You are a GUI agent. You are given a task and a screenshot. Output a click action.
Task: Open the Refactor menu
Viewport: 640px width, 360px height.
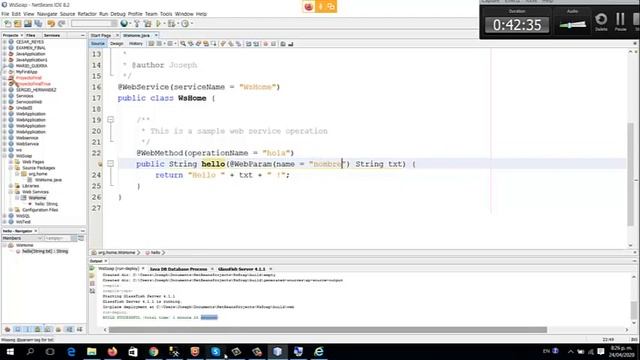tap(87, 14)
